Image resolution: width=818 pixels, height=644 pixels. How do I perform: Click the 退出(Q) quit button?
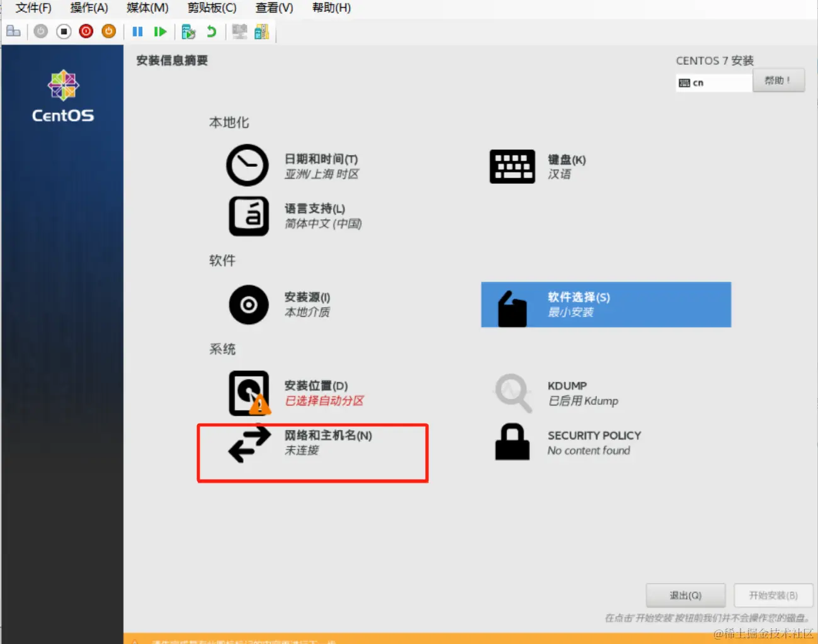pyautogui.click(x=686, y=596)
